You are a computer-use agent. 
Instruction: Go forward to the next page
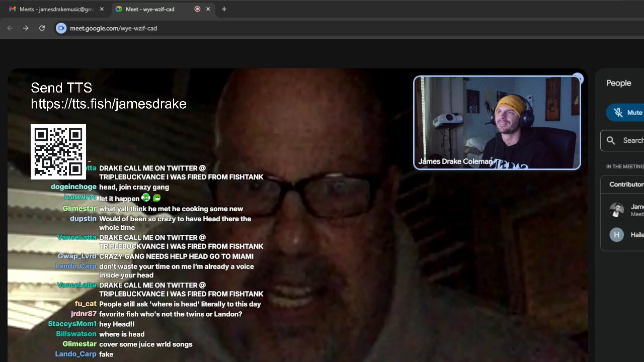pyautogui.click(x=26, y=28)
